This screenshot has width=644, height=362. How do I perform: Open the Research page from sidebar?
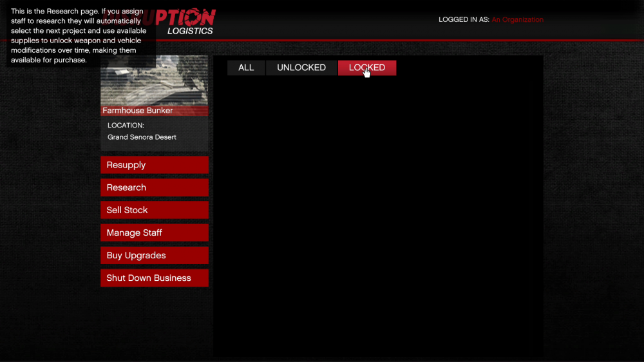(x=154, y=187)
